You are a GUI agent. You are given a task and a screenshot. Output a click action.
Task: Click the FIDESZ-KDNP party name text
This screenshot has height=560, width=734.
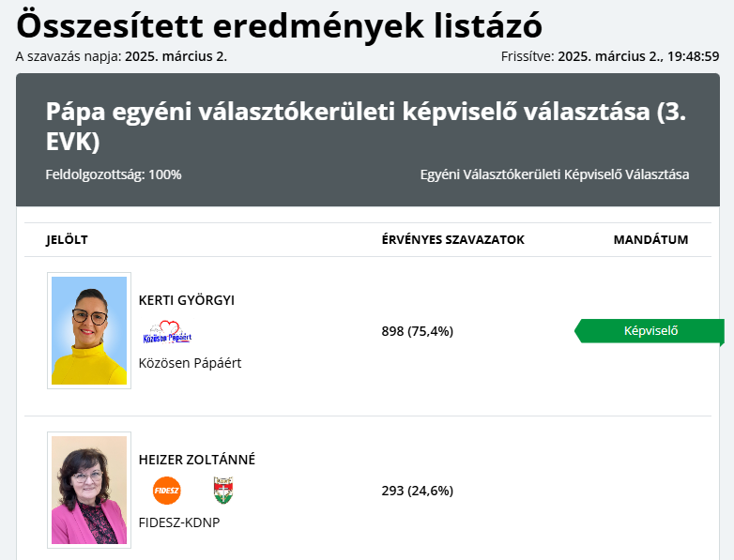pos(178,522)
